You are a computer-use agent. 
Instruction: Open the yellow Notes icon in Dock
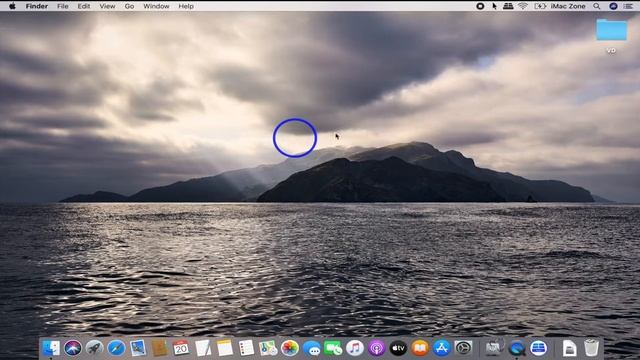pos(224,348)
